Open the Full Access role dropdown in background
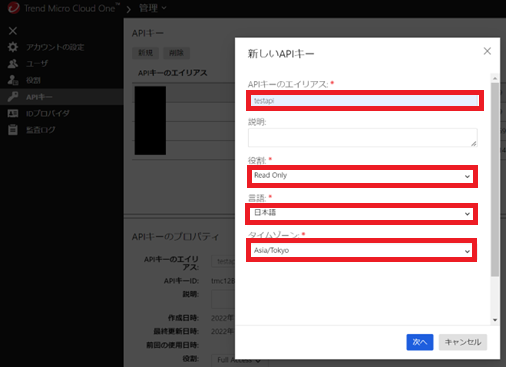 239,360
